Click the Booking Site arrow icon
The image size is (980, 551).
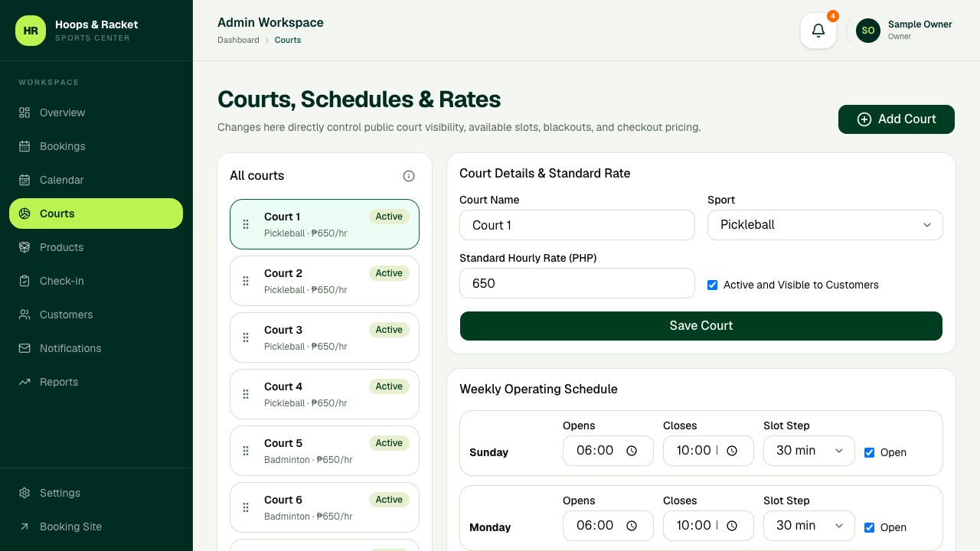click(x=24, y=527)
